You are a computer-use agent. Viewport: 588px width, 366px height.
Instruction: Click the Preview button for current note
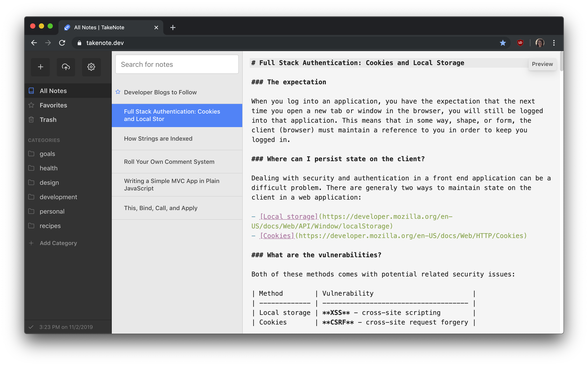coord(543,64)
